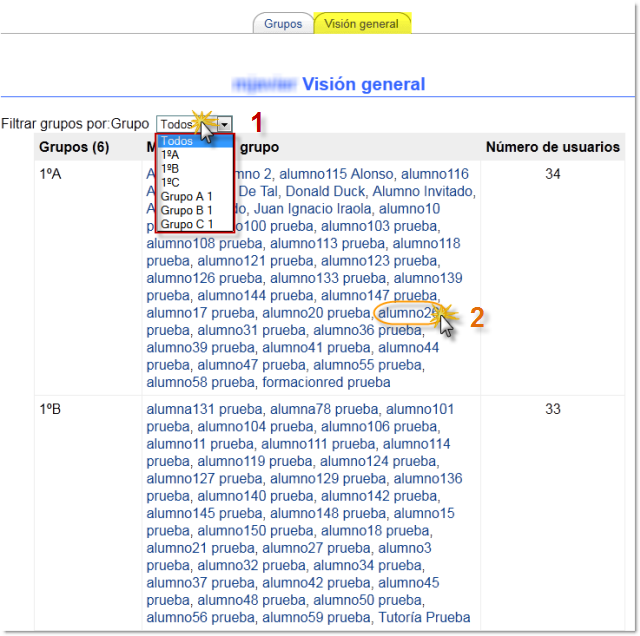Select 1ºB in the filter dropdown list
Viewport: 640px width, 636px height.
(x=171, y=169)
